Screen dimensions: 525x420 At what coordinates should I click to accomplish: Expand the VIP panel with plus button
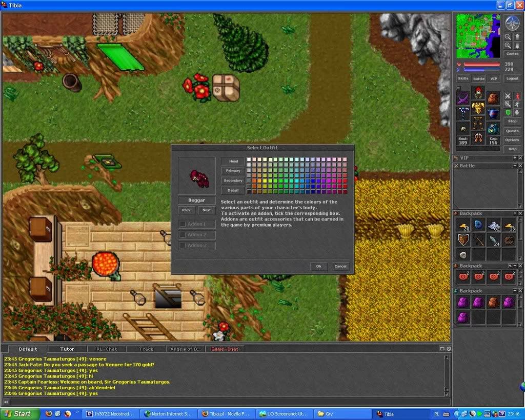tap(515, 158)
